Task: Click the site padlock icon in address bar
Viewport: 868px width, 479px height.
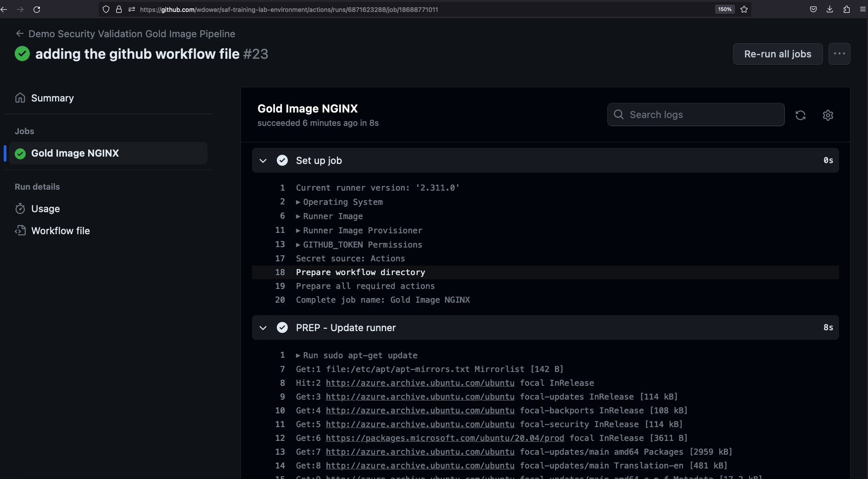Action: tap(119, 9)
